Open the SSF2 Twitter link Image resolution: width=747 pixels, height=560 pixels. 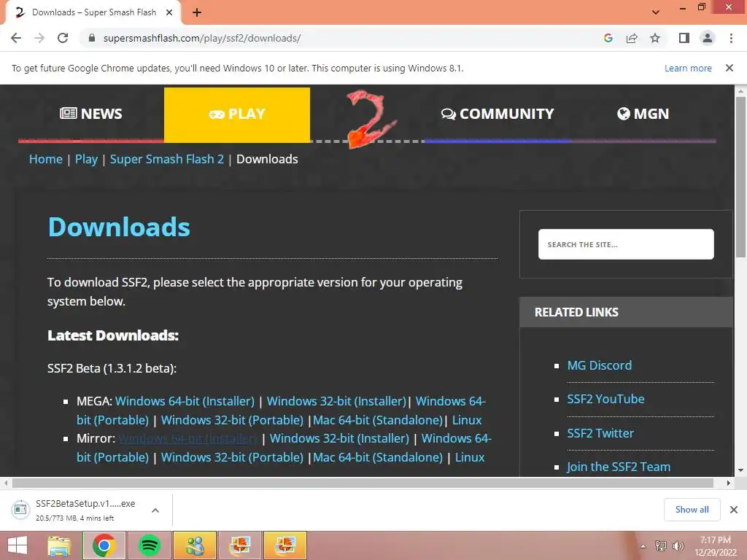[x=600, y=433]
